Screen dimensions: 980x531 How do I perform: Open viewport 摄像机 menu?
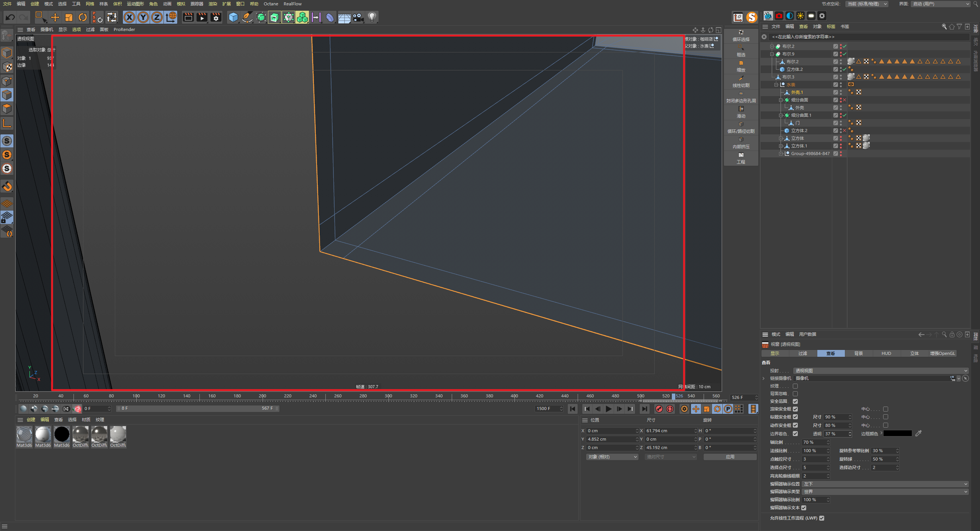[47, 29]
